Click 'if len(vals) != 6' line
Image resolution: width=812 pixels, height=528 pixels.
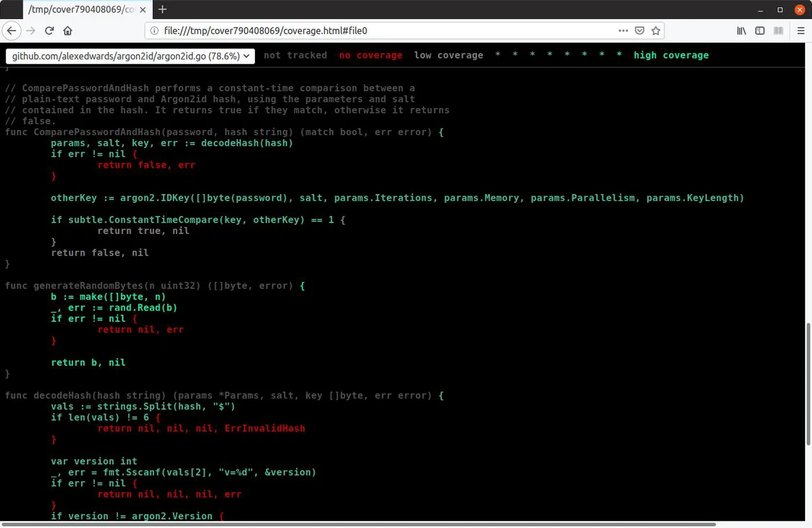click(106, 417)
